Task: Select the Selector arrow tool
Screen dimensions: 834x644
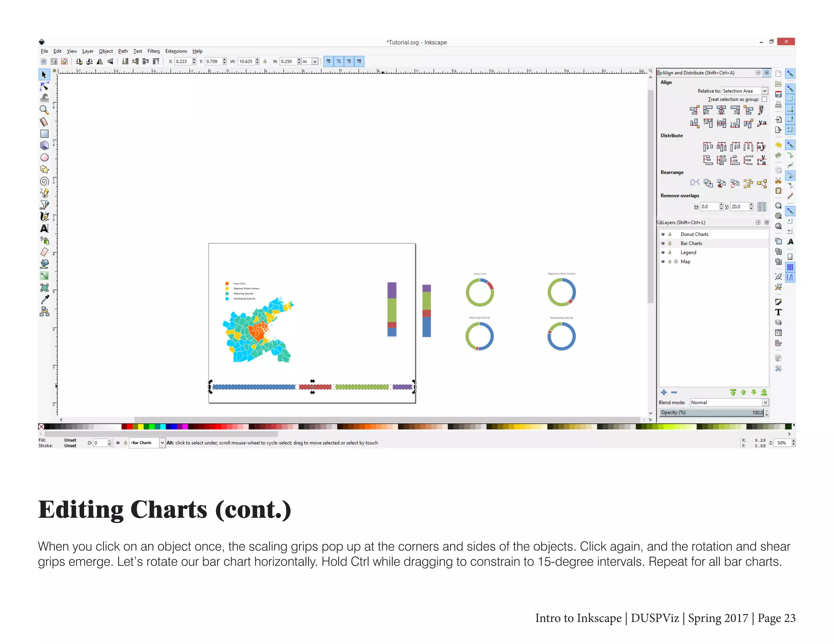Action: click(x=44, y=75)
